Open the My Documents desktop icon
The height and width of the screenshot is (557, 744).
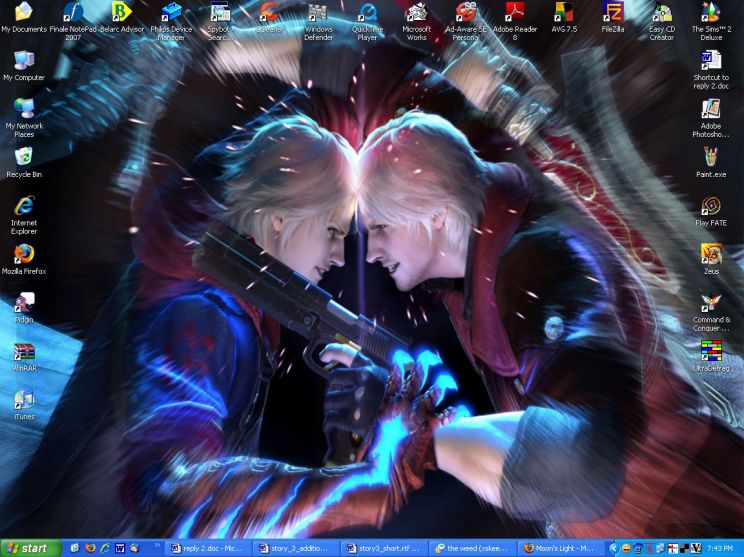coord(24,17)
